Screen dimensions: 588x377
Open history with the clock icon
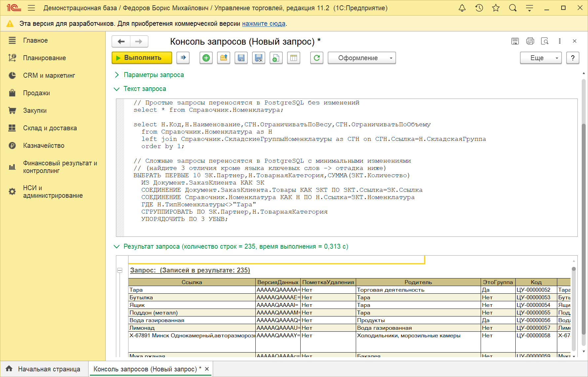[x=479, y=8]
